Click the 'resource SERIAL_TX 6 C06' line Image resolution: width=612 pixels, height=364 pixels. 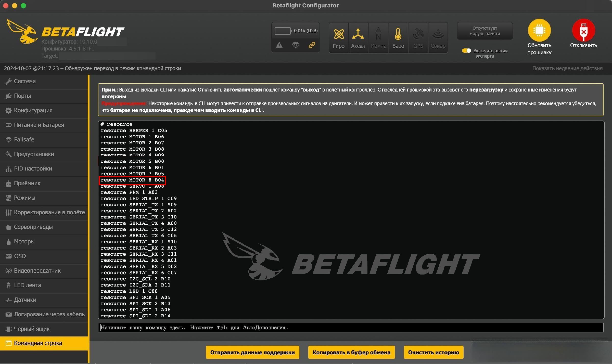coord(139,236)
